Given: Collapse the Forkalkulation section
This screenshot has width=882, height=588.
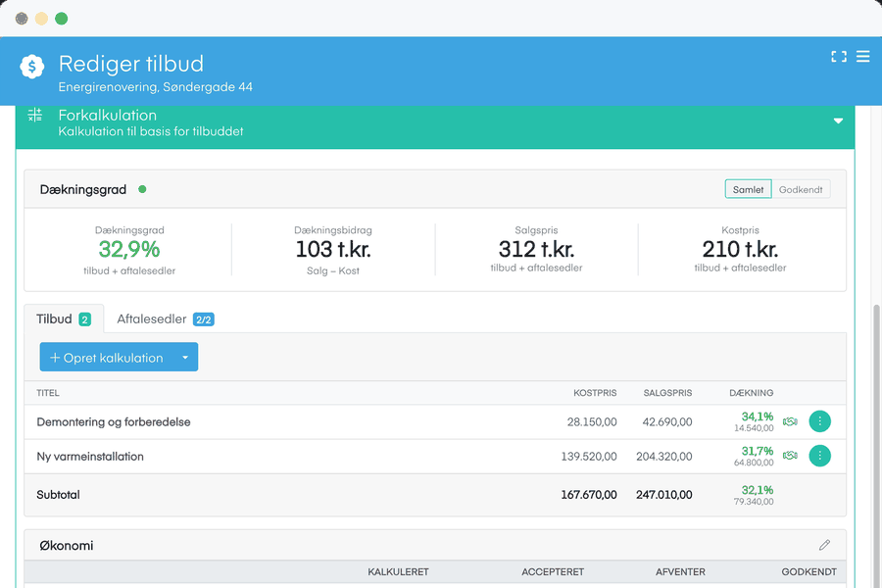Looking at the screenshot, I should pyautogui.click(x=838, y=121).
